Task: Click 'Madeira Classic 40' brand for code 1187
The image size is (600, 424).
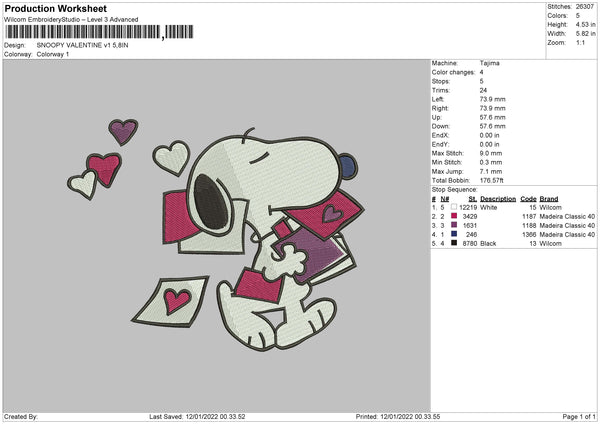Action: (x=567, y=217)
